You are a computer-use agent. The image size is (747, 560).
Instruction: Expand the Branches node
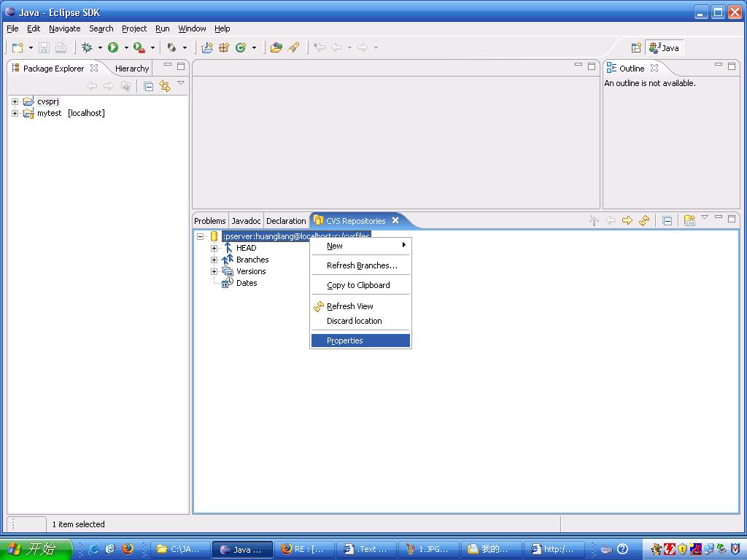click(x=214, y=260)
